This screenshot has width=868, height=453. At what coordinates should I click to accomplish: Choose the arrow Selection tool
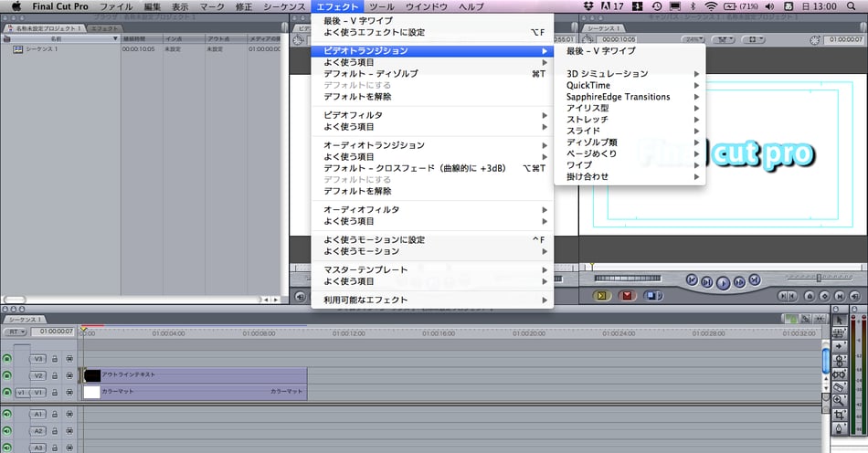840,319
